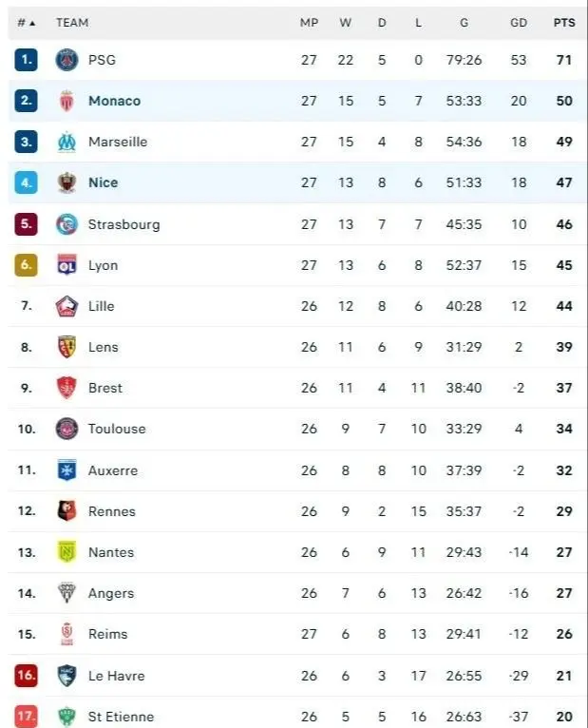This screenshot has height=728, width=588.
Task: Open the Toulouse team page
Action: pyautogui.click(x=117, y=429)
